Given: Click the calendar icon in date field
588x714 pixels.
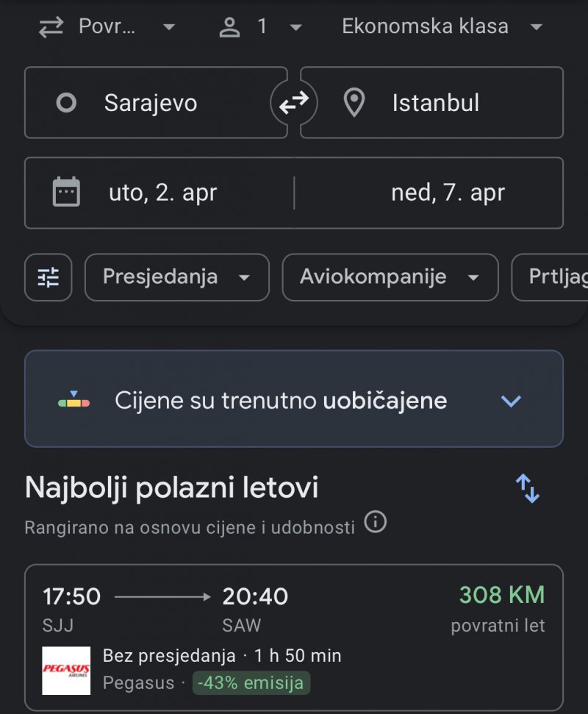Looking at the screenshot, I should click(66, 192).
